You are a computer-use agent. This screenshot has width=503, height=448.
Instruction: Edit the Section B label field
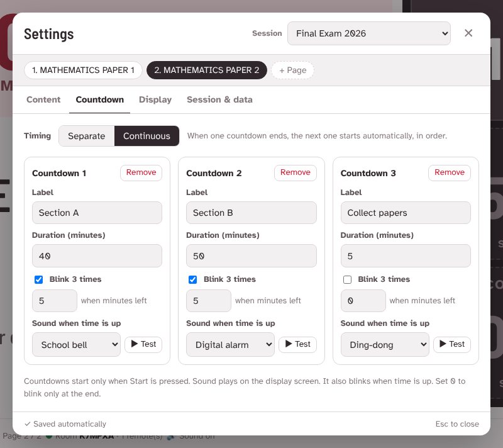(x=251, y=213)
